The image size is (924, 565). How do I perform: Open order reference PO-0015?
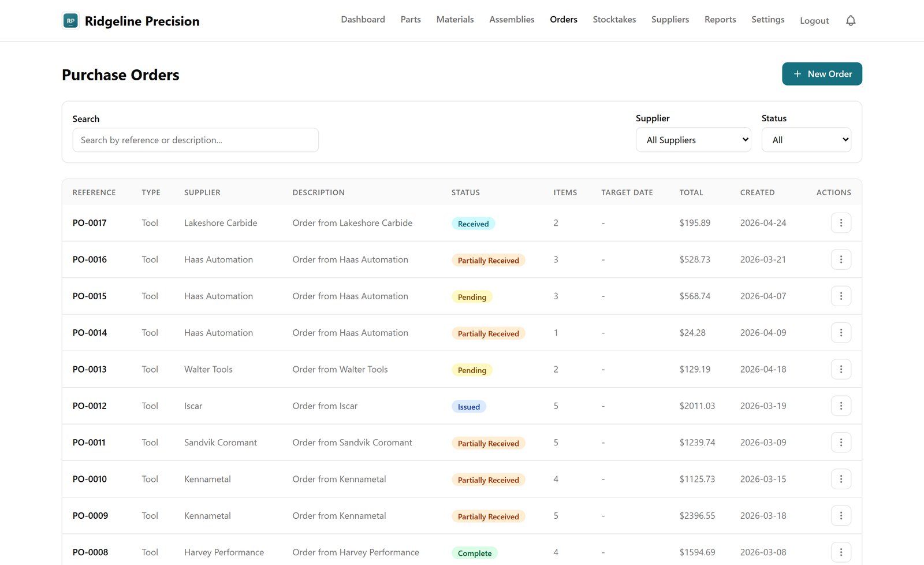[x=90, y=296]
